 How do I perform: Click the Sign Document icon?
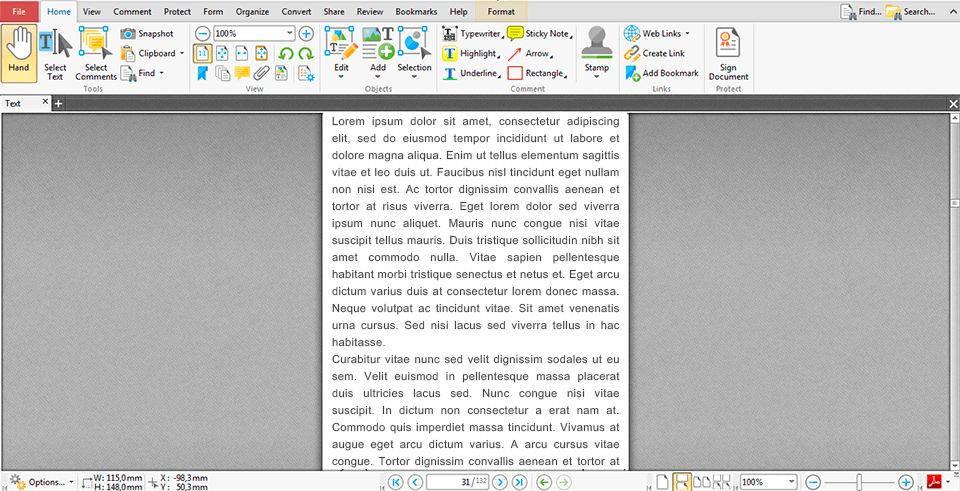728,53
